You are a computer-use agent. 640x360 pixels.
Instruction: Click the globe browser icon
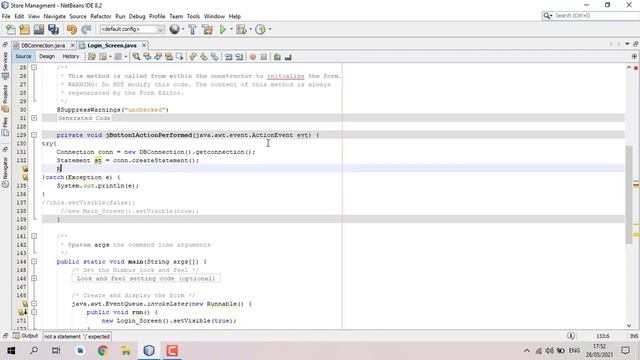coord(174,29)
